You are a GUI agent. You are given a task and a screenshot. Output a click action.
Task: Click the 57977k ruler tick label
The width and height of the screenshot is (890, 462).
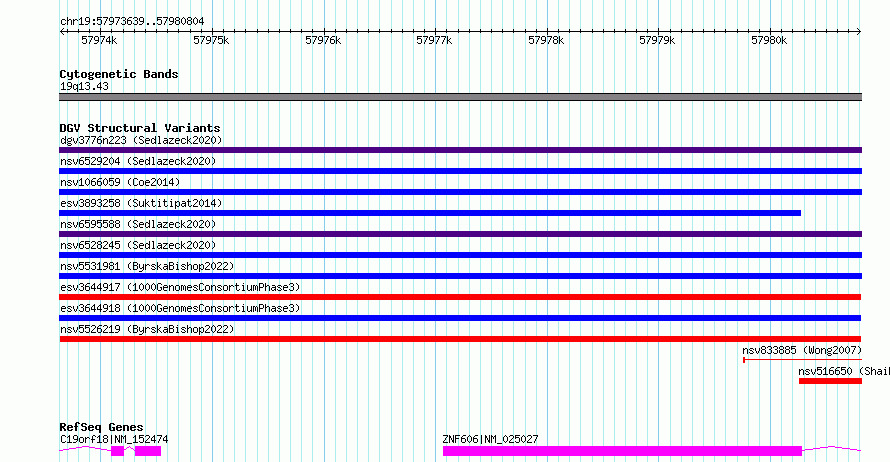pos(434,40)
